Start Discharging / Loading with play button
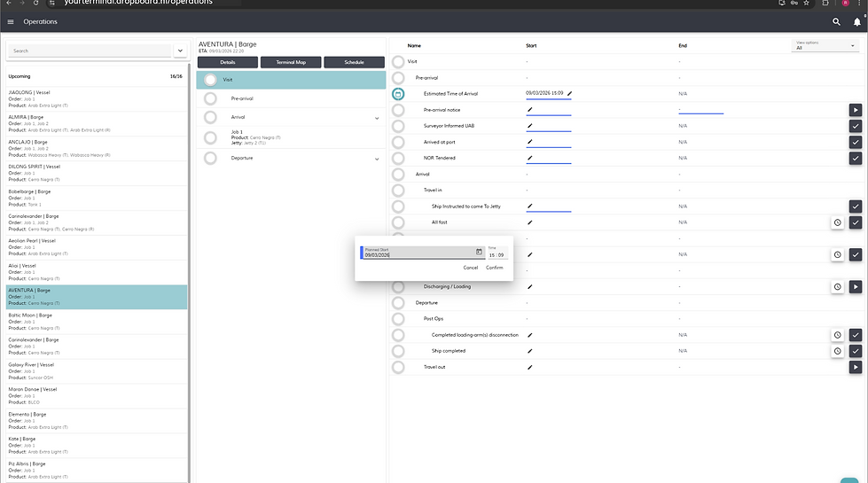This screenshot has height=483, width=868. 856,286
